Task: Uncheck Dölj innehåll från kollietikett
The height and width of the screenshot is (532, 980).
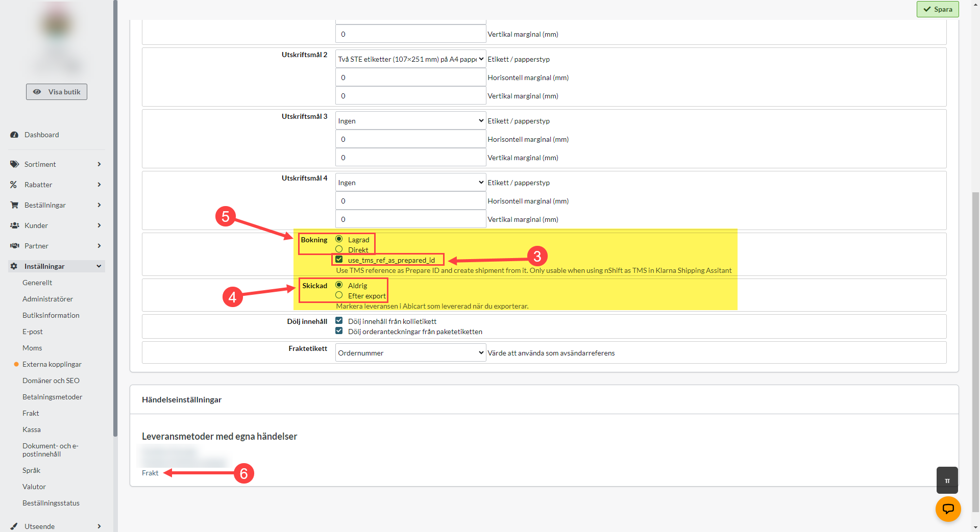Action: click(x=339, y=321)
